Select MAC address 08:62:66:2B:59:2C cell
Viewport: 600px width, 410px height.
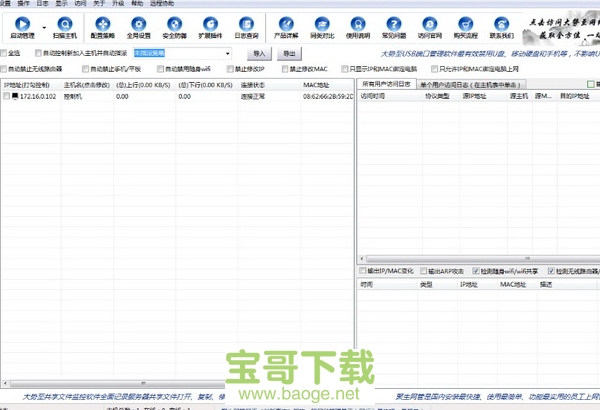[x=328, y=96]
